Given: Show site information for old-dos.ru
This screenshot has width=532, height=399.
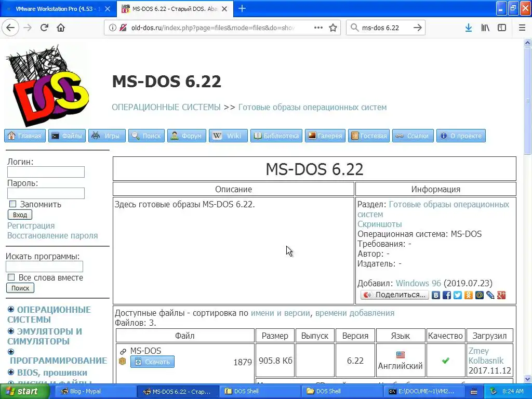Looking at the screenshot, I should click(x=113, y=28).
